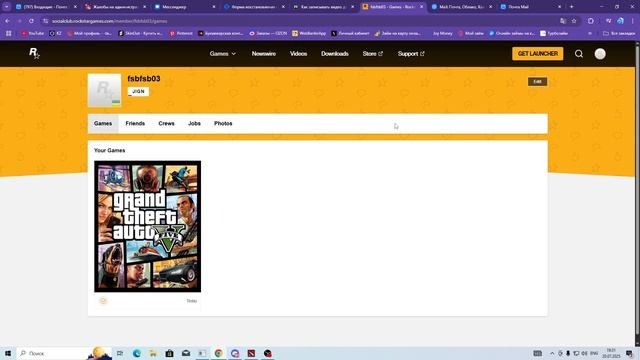The width and height of the screenshot is (640, 360).
Task: Click the Поиск taskbar search box
Action: [x=64, y=353]
